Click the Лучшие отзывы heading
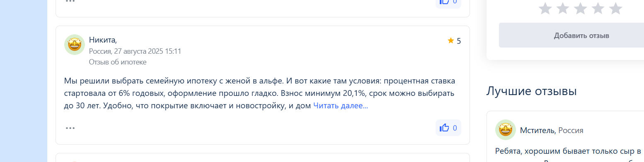644x162 pixels. tap(531, 91)
